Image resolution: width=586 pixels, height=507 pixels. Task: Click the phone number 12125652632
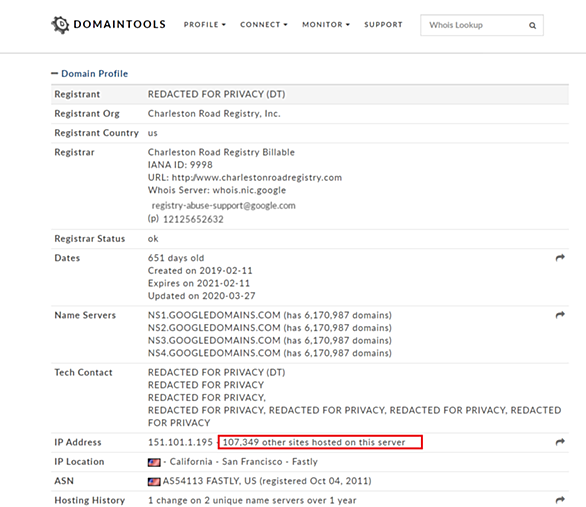(x=193, y=219)
